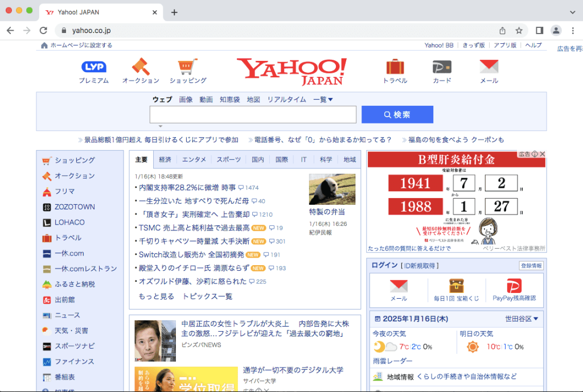This screenshot has width=583, height=392.
Task: Click the LOHACO icon in sidebar
Action: click(47, 222)
